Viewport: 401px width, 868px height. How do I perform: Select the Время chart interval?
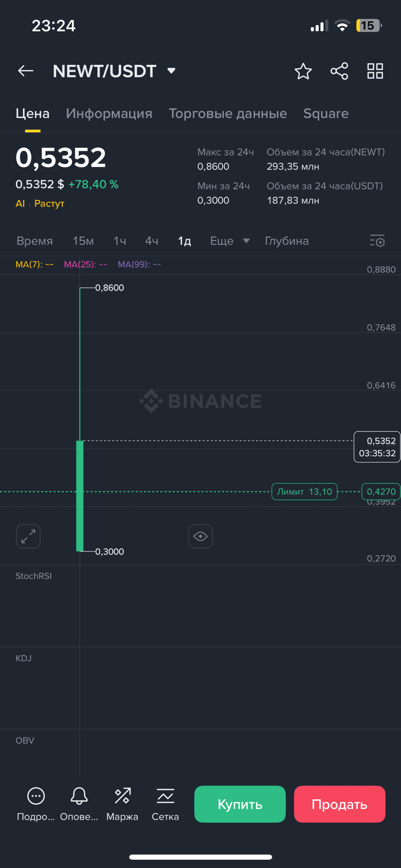(34, 241)
